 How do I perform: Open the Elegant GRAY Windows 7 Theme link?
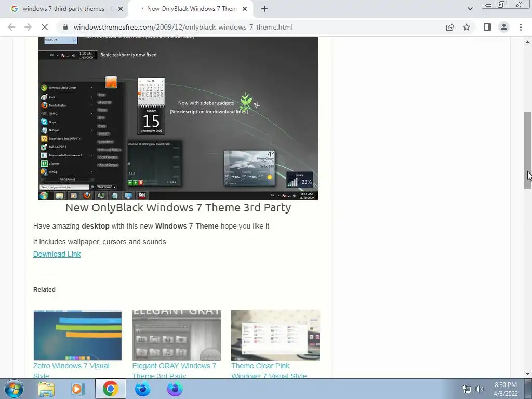pos(174,371)
